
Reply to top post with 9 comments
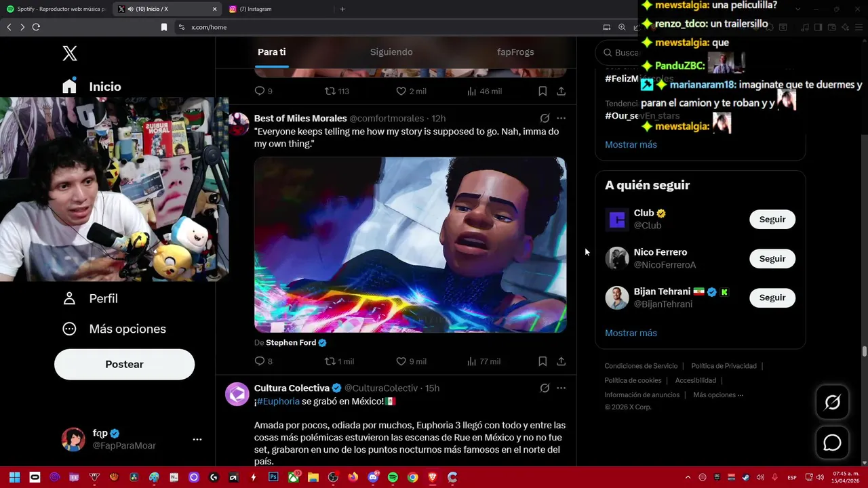point(263,91)
